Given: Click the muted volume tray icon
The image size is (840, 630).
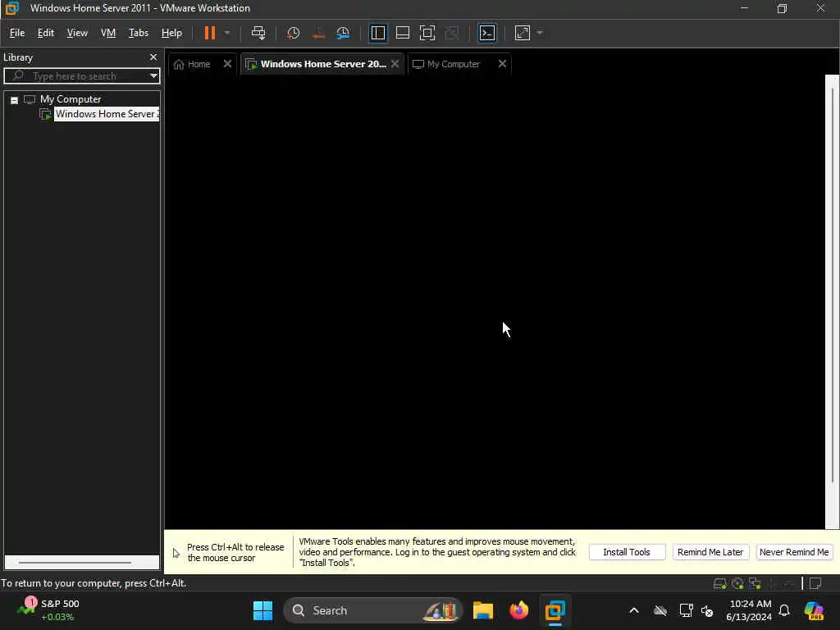Looking at the screenshot, I should click(x=707, y=610).
